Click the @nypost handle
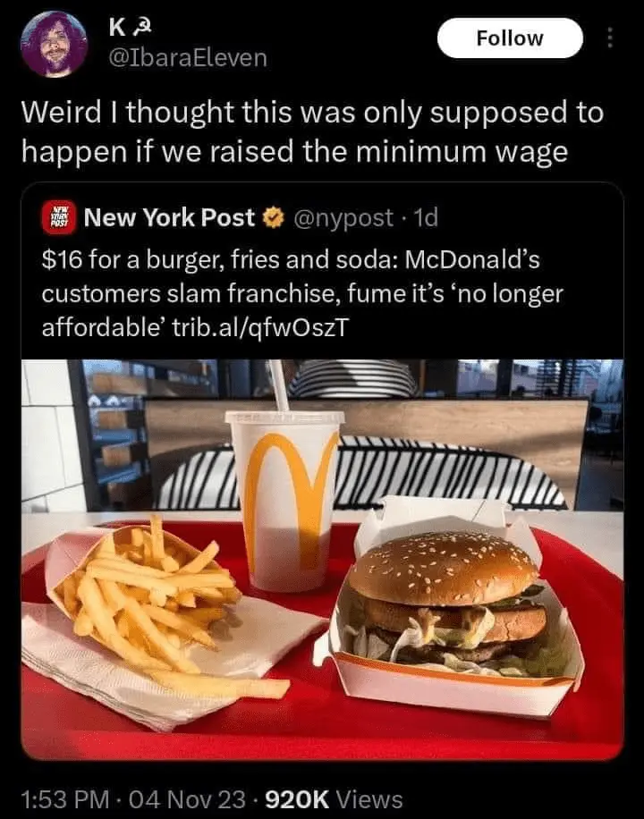 pyautogui.click(x=343, y=218)
